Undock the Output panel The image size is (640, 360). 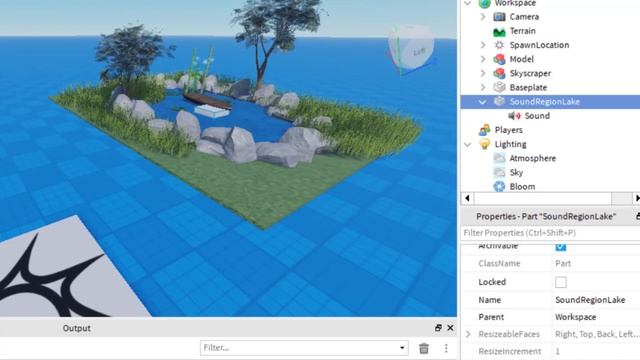[x=438, y=328]
